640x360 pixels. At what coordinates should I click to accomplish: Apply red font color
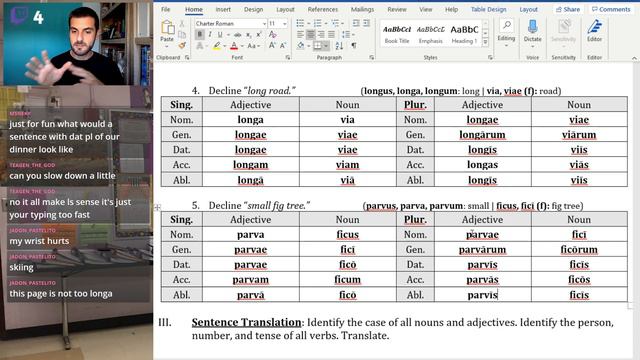[234, 46]
